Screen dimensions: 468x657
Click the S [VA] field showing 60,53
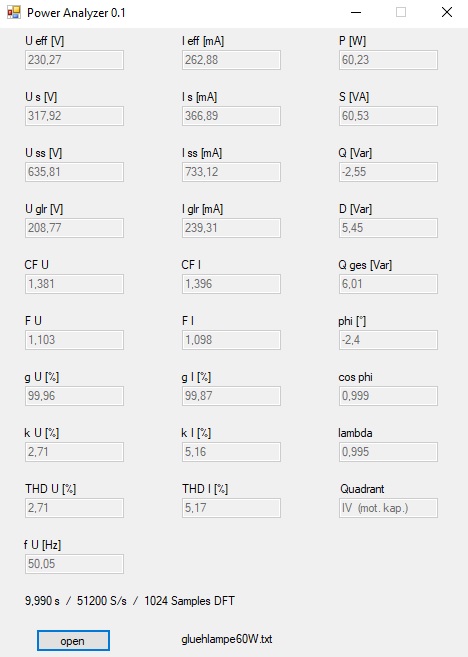pos(388,116)
